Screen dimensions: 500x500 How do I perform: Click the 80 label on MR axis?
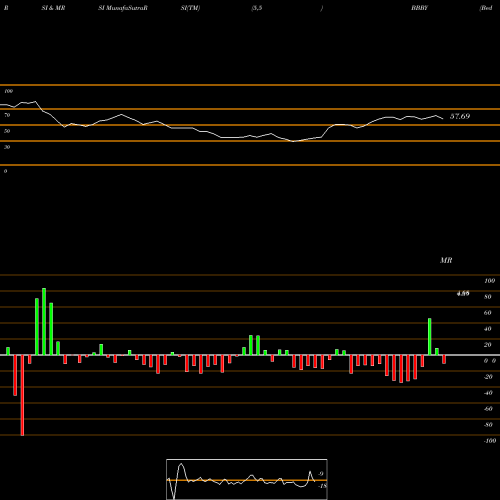pos(488,297)
